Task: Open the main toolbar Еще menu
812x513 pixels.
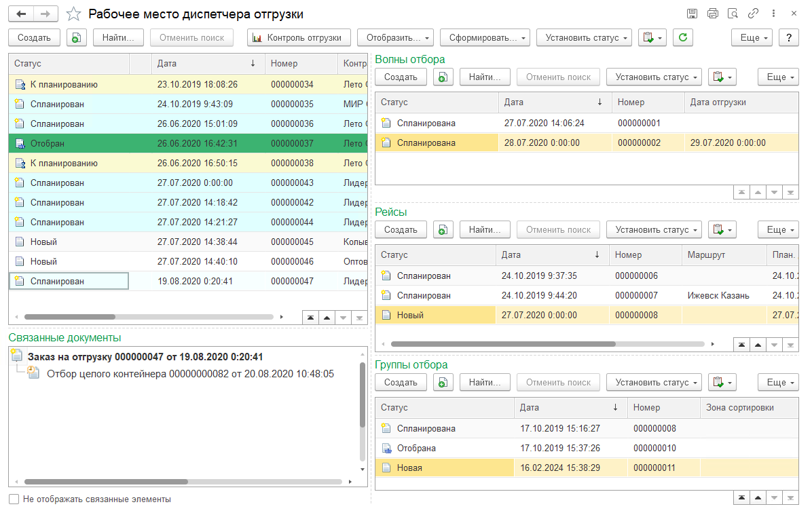Action: point(752,38)
